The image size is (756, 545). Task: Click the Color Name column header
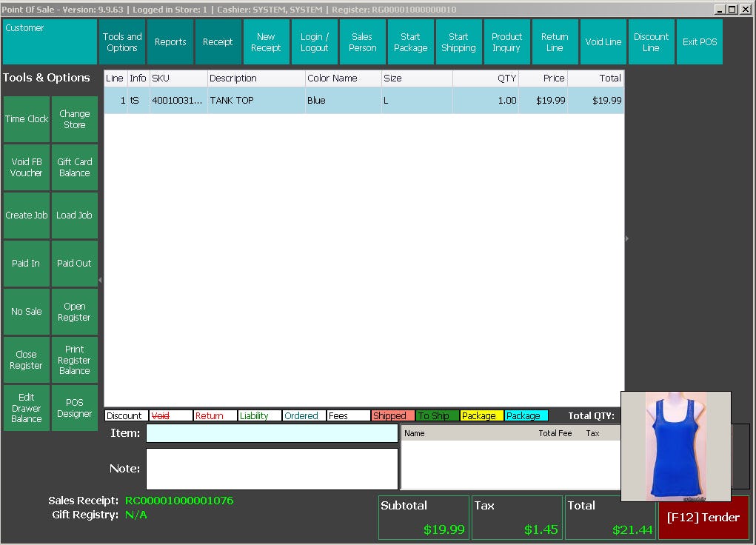coord(343,78)
